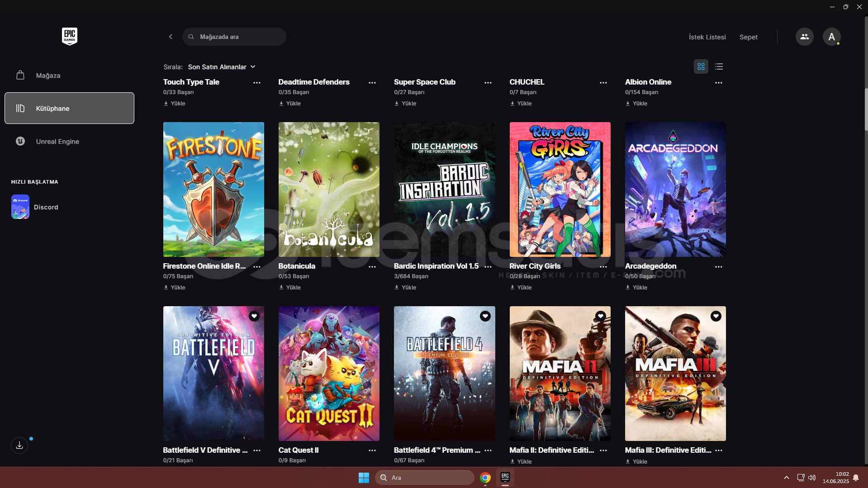
Task: Go back with the left arrow
Action: [171, 37]
